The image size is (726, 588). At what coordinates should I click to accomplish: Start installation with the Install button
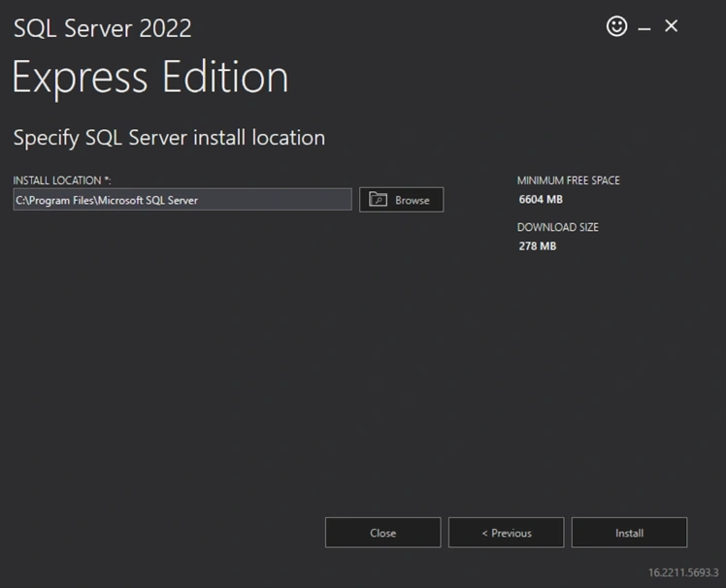click(629, 533)
